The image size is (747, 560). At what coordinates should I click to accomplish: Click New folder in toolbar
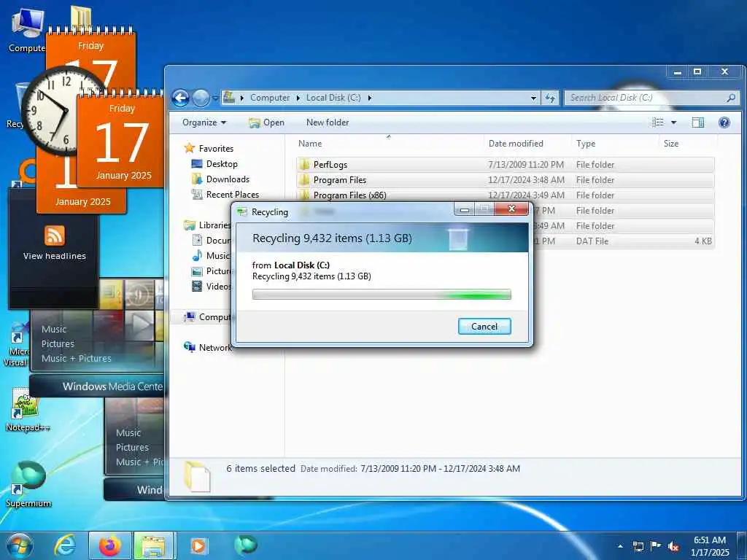pos(328,122)
